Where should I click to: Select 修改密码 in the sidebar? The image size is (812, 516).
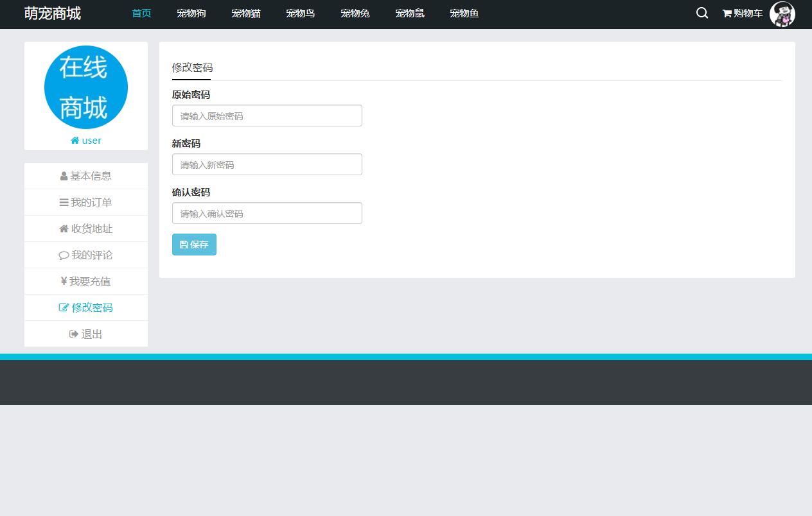(86, 307)
